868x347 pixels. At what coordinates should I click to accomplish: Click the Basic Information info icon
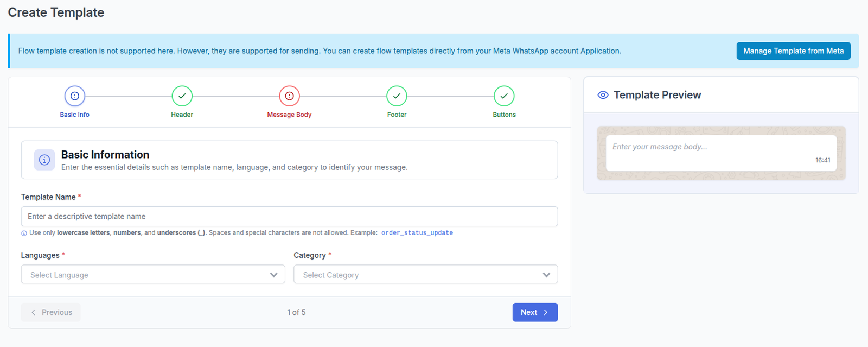(x=44, y=160)
